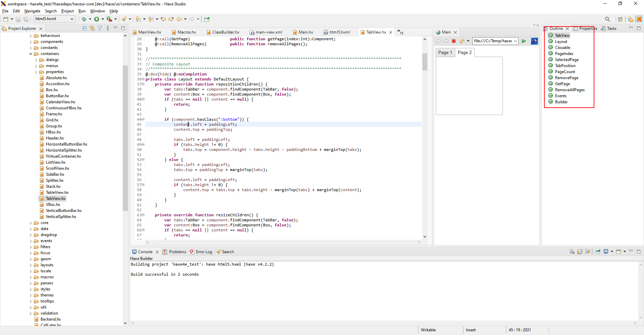Open the Navigate menu

32,11
